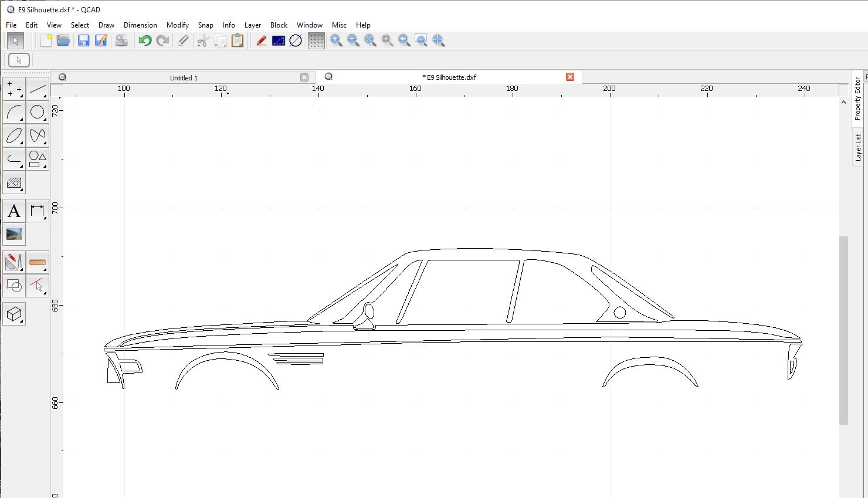Click the Insert Image tool
Viewport: 868px width, 498px height.
[x=14, y=235]
